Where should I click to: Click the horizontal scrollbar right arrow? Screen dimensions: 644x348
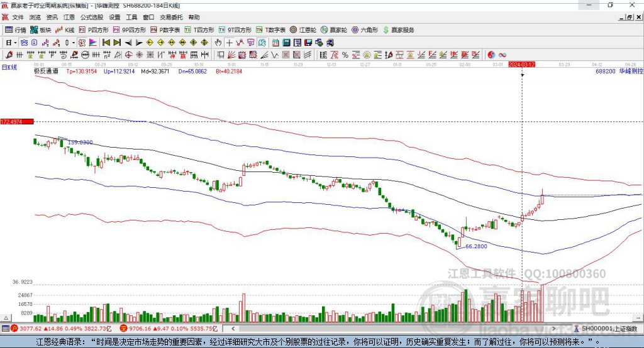click(x=553, y=329)
